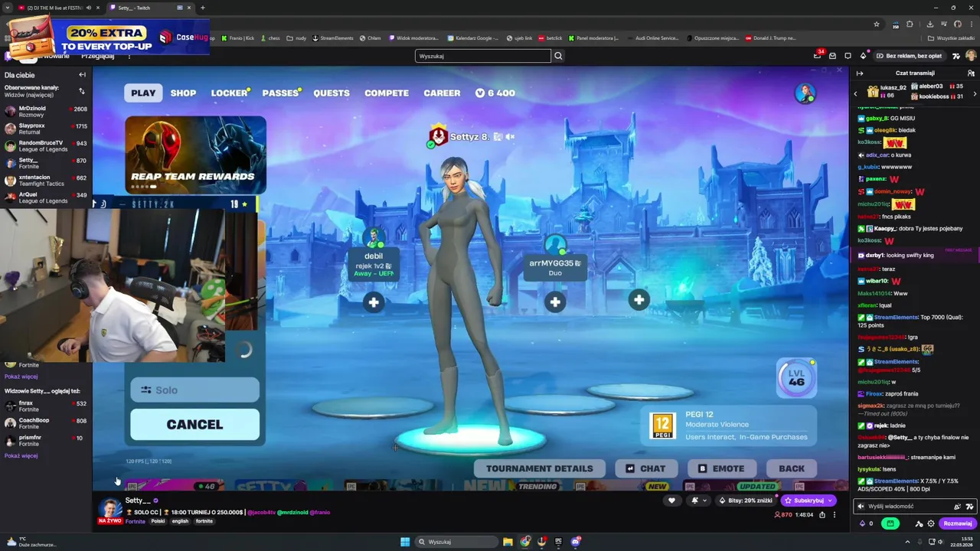The height and width of the screenshot is (551, 980).
Task: Focus the Twitch Wyszukaj search field
Action: click(482, 56)
